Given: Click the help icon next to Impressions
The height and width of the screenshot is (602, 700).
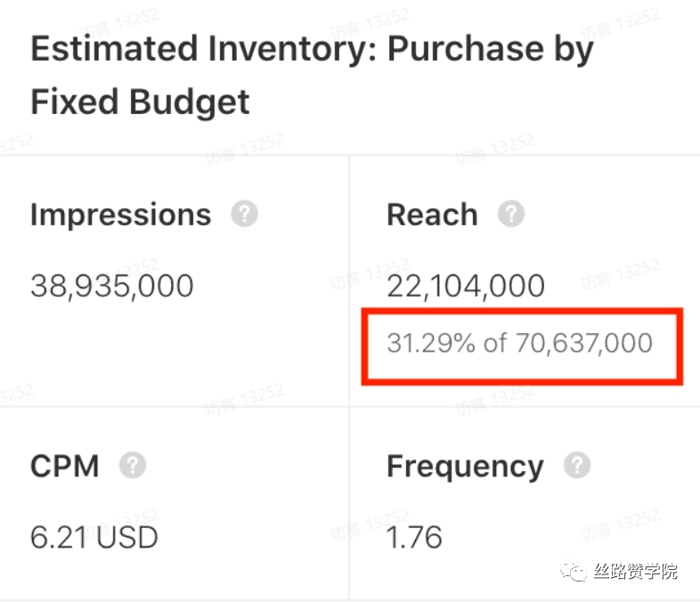Looking at the screenshot, I should (x=244, y=215).
